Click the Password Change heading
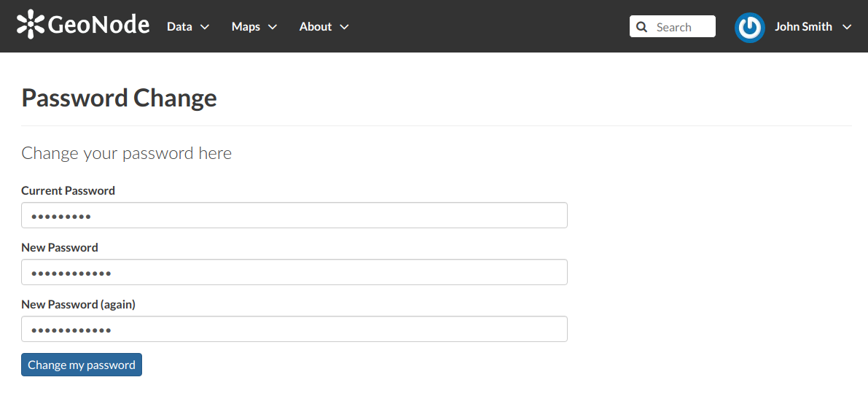This screenshot has height=396, width=868. [120, 98]
